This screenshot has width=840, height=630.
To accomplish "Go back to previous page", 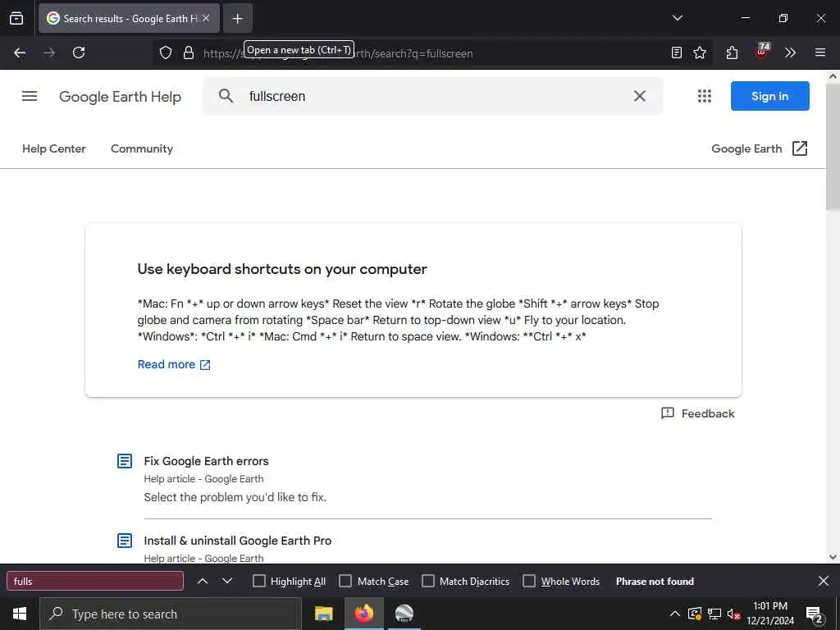I will pos(20,52).
